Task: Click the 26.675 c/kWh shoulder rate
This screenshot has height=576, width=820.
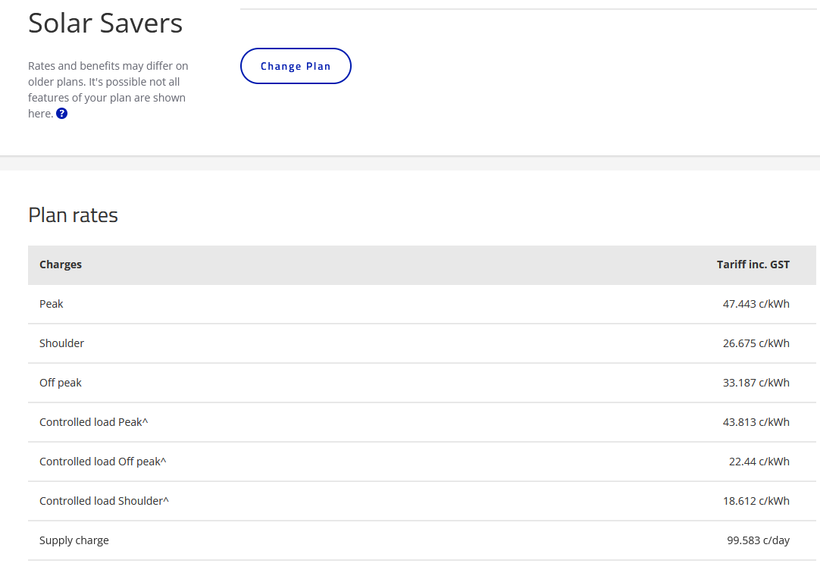Action: [755, 343]
